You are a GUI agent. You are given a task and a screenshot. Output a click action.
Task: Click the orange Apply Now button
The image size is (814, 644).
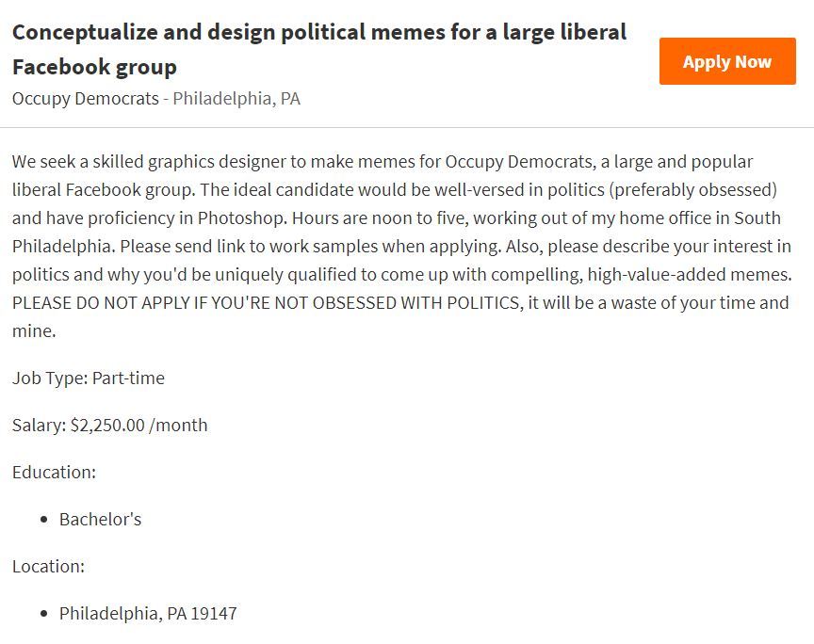727,61
